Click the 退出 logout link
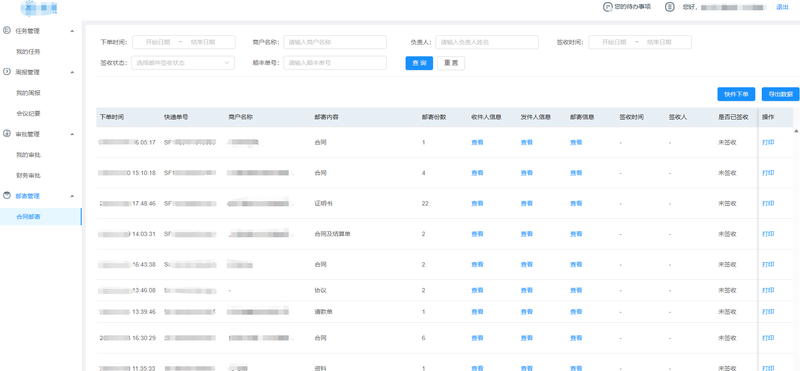Screen dimensions: 800x371 click(782, 7)
